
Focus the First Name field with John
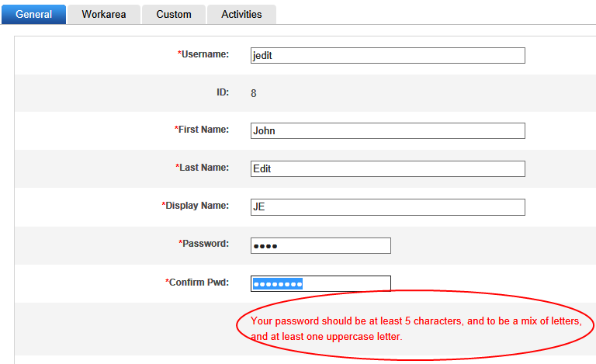click(x=388, y=130)
